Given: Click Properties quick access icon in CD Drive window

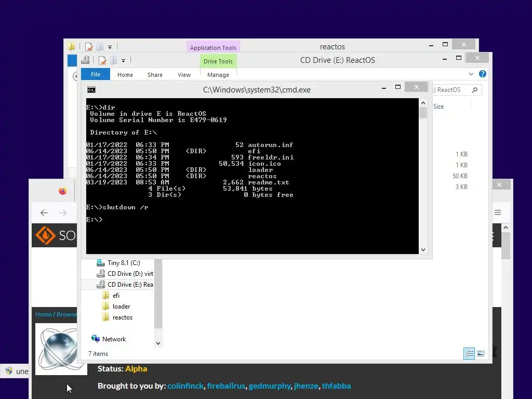Looking at the screenshot, I should pyautogui.click(x=102, y=60).
